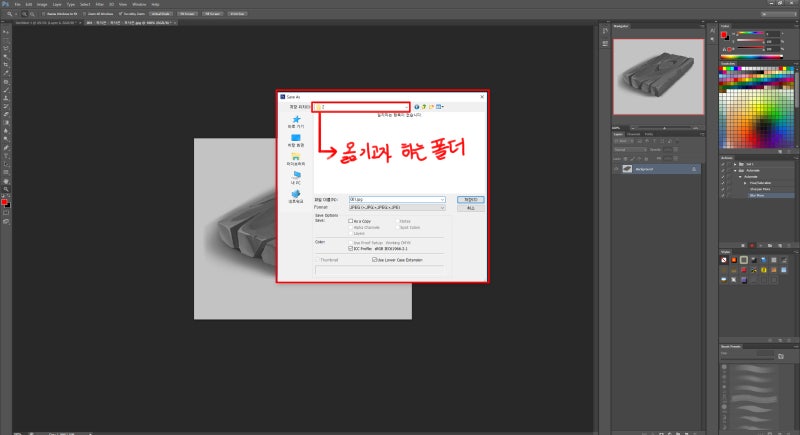The height and width of the screenshot is (435, 800).
Task: Open Window menu
Action: pos(139,4)
